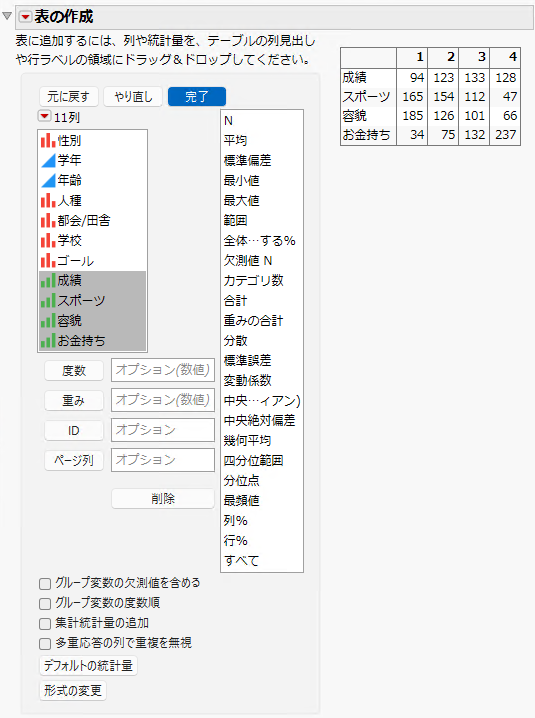535x718 pixels.
Task: Enable グループ変数の欠測値を含める checkbox
Action: 45,584
